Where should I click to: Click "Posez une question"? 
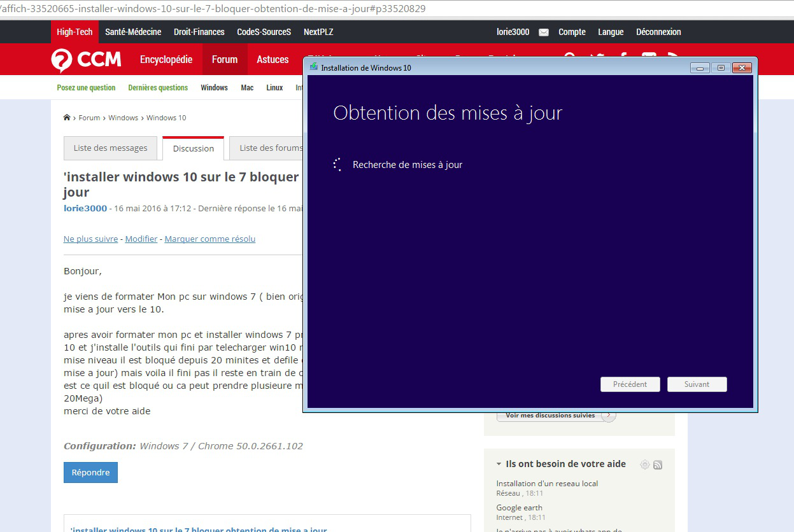tap(87, 88)
